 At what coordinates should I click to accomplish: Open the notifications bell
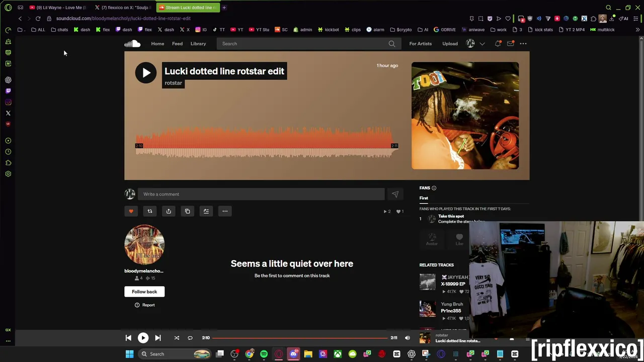click(x=498, y=44)
